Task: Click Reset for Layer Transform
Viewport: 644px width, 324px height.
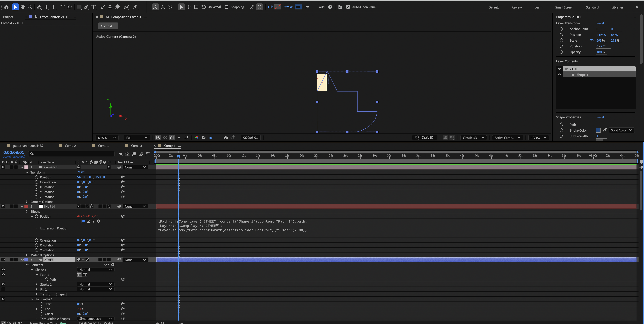Action: coord(600,23)
